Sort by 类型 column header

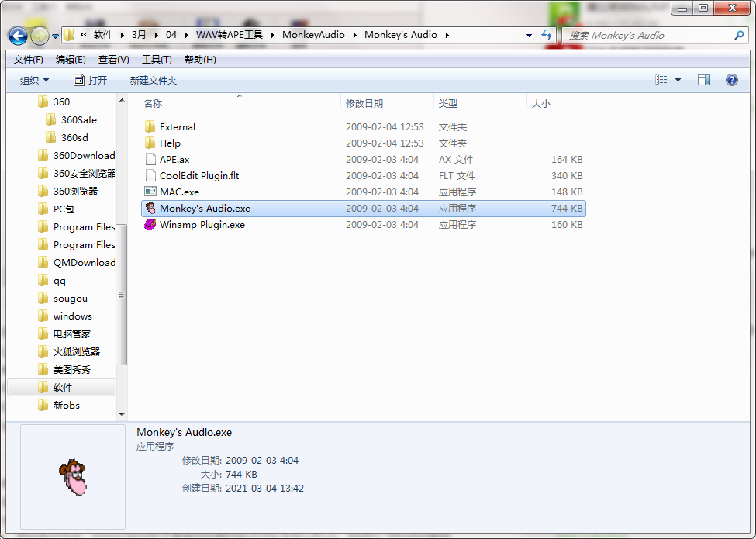coord(448,104)
